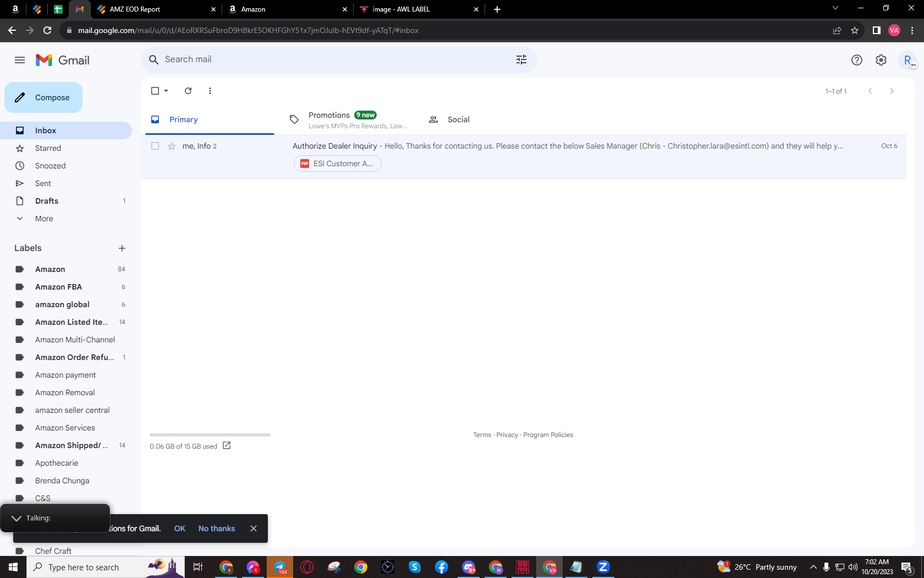Refresh the inbox

[188, 91]
